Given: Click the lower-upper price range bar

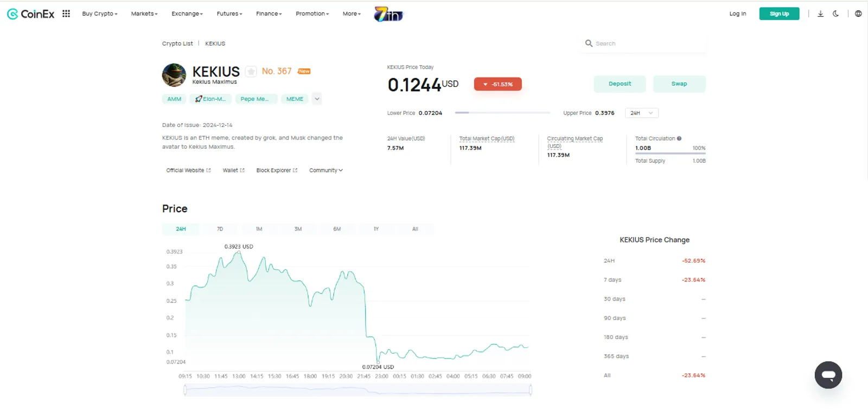Looking at the screenshot, I should click(502, 113).
